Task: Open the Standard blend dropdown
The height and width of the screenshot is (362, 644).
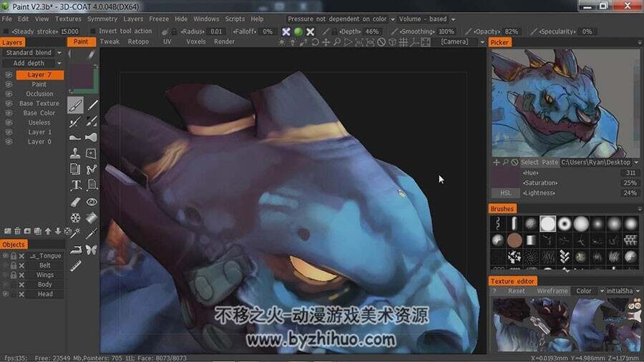Action: 59,52
